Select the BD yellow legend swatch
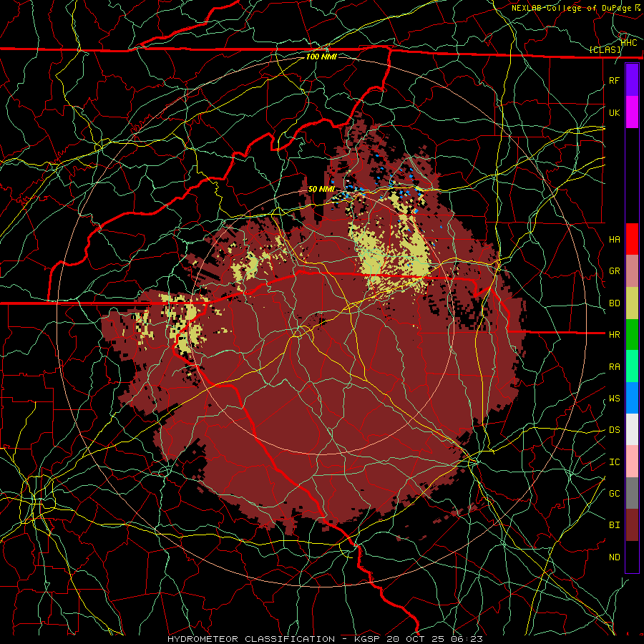Image resolution: width=644 pixels, height=644 pixels. 632,303
